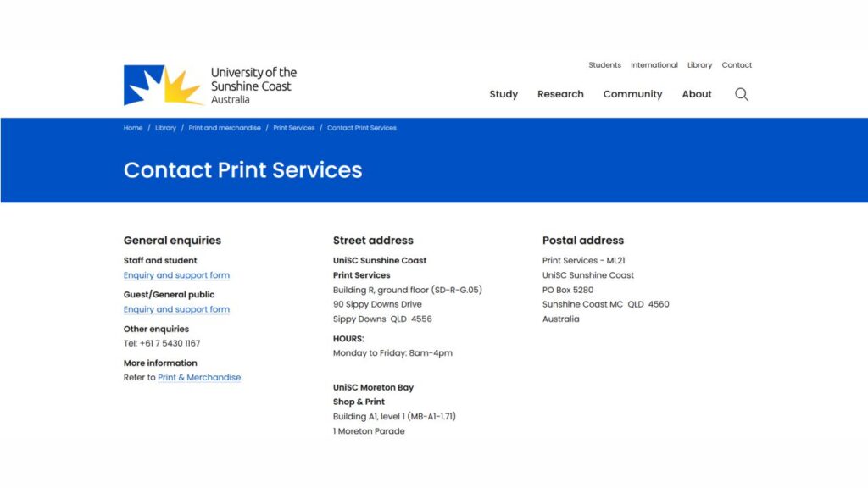Open the Research menu
The width and height of the screenshot is (868, 488).
[x=560, y=94]
